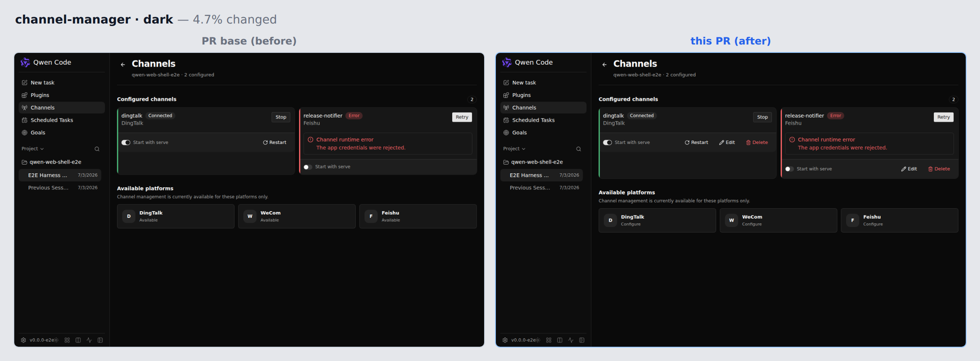
Task: Click Stop on dingtalk card, before panel
Action: pos(281,117)
